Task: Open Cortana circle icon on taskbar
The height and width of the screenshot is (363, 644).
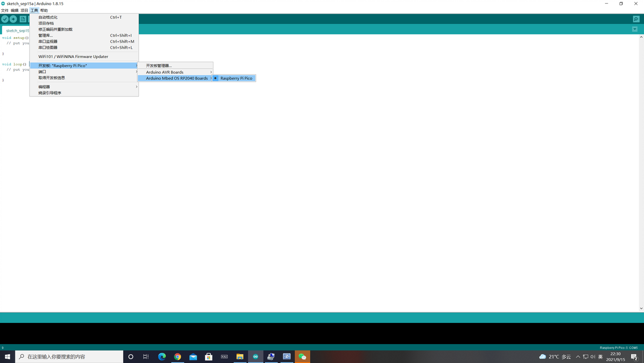Action: 131,357
